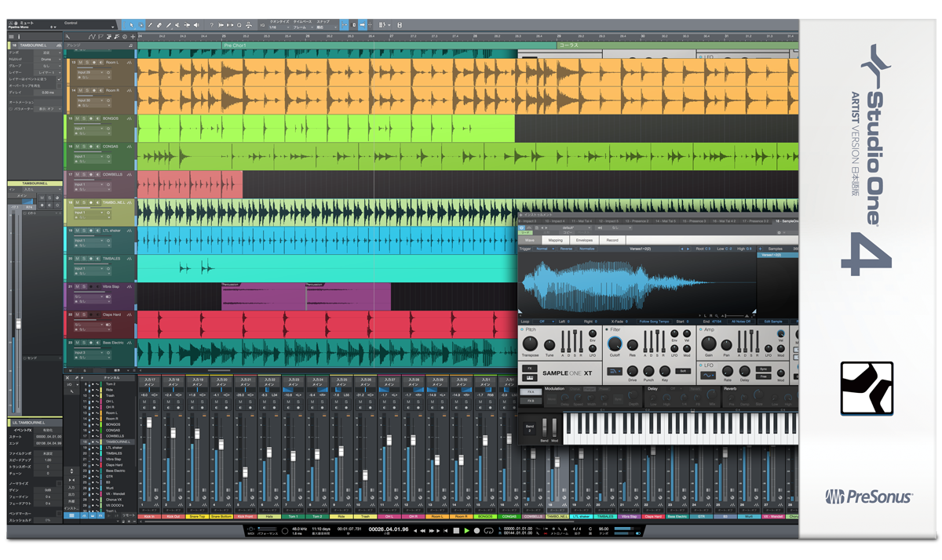The height and width of the screenshot is (560, 942).
Task: Select FX B tab in Sample One XT
Action: [x=531, y=401]
